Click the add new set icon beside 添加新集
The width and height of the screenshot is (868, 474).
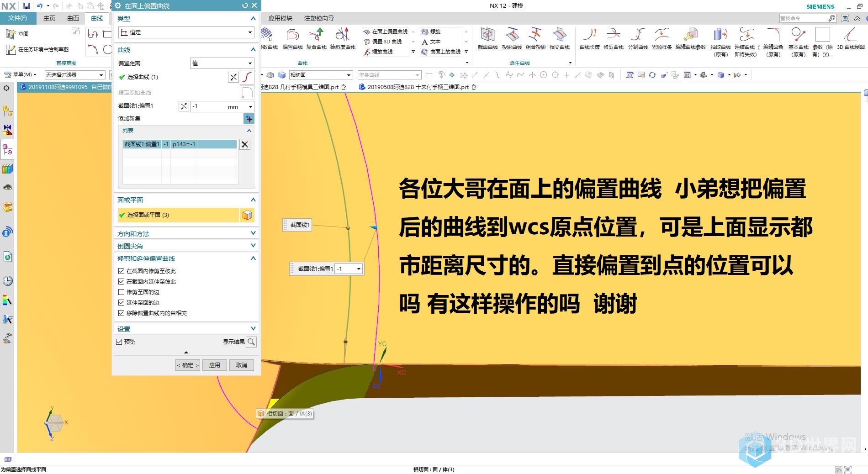(x=249, y=119)
